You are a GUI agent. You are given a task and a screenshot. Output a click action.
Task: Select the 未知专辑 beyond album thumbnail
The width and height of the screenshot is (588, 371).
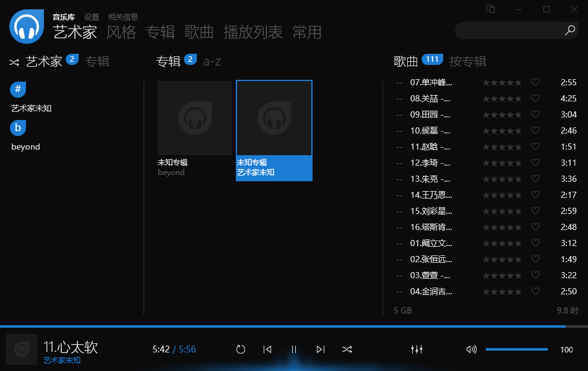coord(194,118)
